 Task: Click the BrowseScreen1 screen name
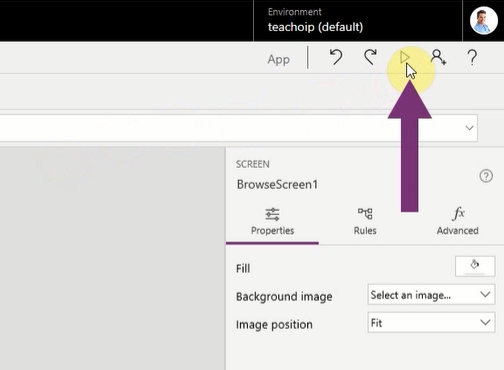point(277,184)
